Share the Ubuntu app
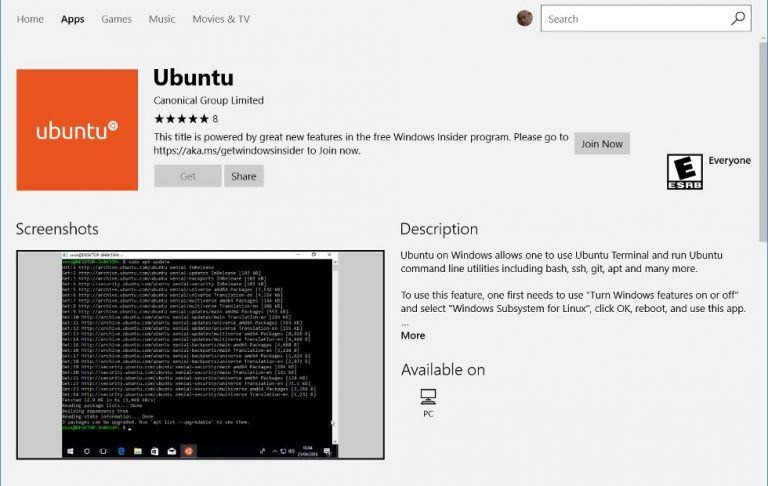Viewport: 768px width, 486px height. coord(243,176)
